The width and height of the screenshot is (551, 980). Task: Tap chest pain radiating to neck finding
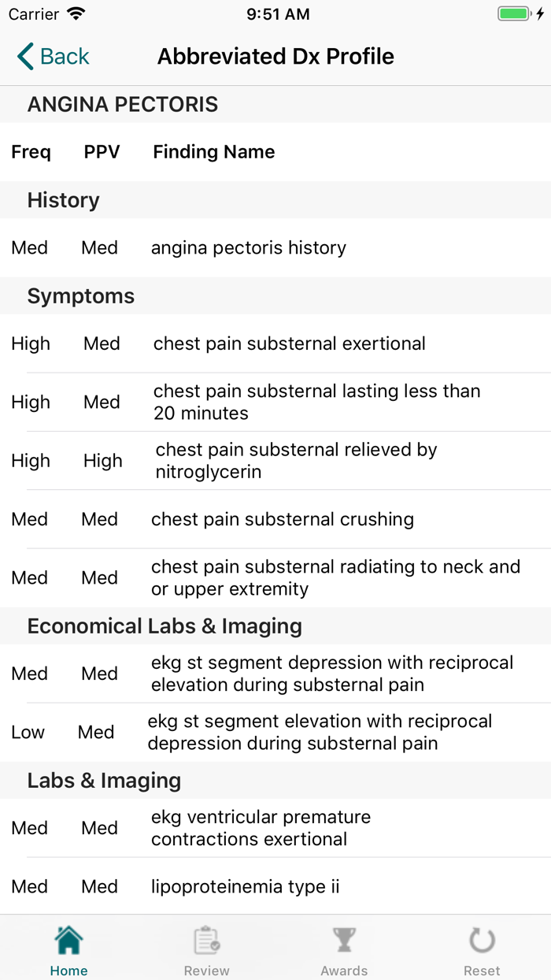point(335,577)
